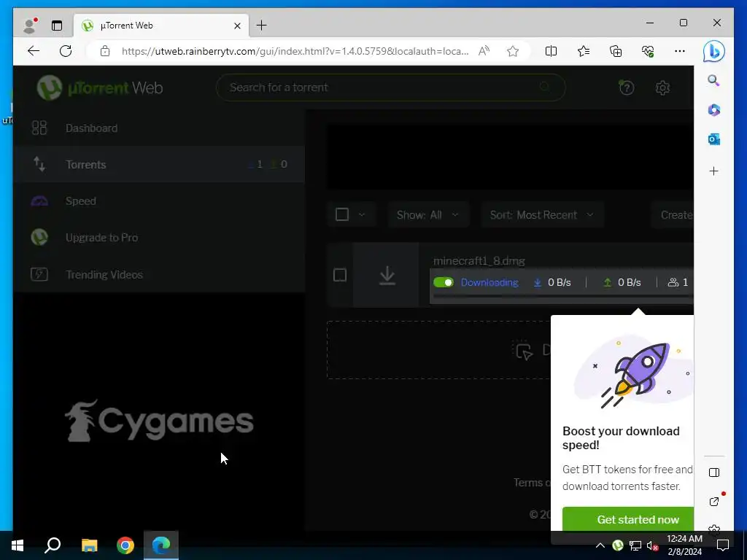The width and height of the screenshot is (747, 560).
Task: Add this page to favorites star
Action: pyautogui.click(x=513, y=51)
